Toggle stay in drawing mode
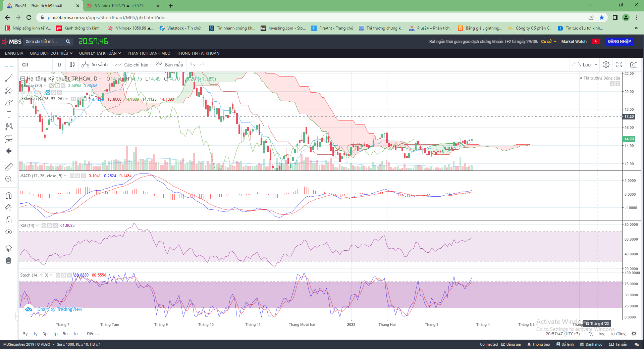This screenshot has height=349, width=644. coord(9,208)
